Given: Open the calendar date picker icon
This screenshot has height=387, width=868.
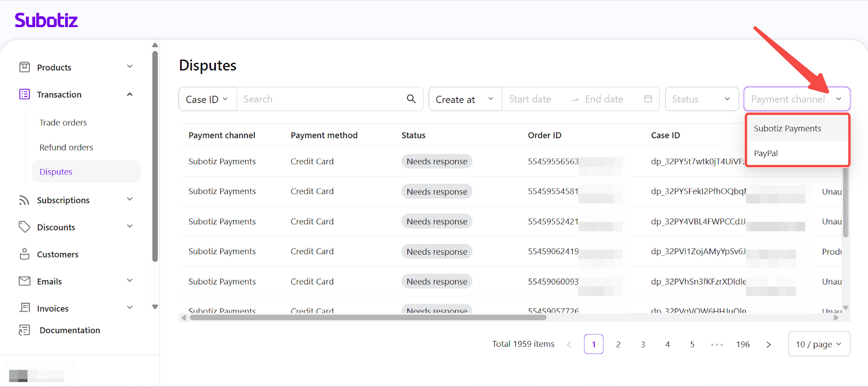Looking at the screenshot, I should [648, 99].
